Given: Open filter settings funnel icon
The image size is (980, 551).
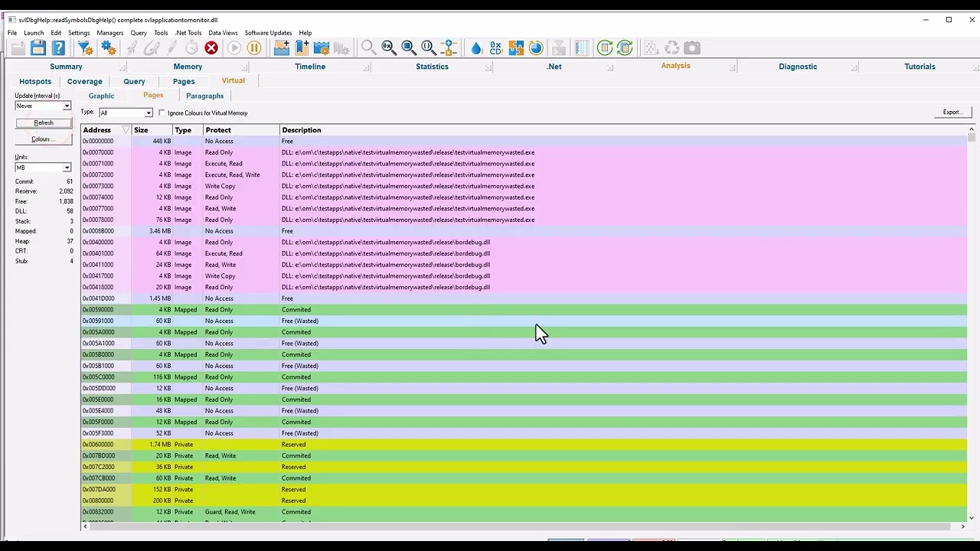Looking at the screenshot, I should tap(86, 48).
